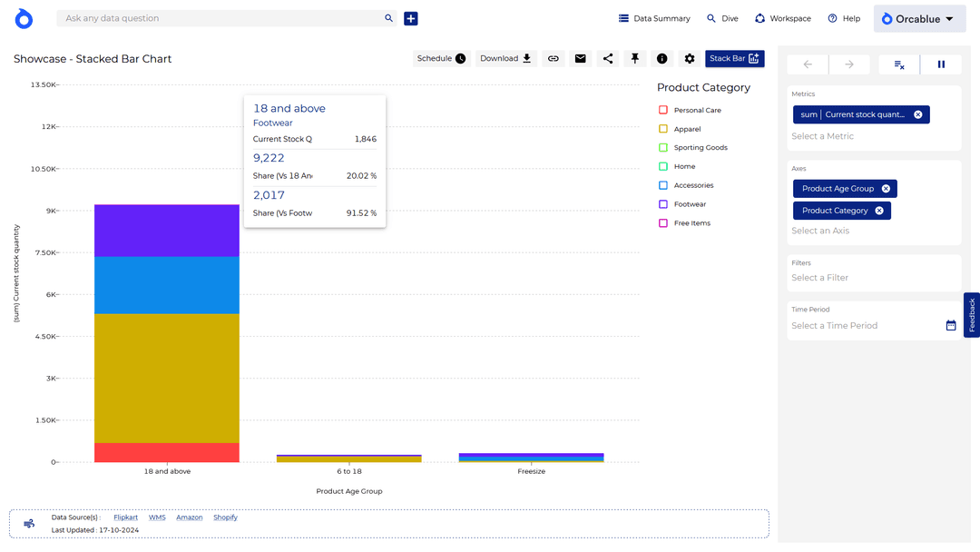Viewport: 980px width, 552px height.
Task: Open Data Summary menu
Action: point(653,18)
